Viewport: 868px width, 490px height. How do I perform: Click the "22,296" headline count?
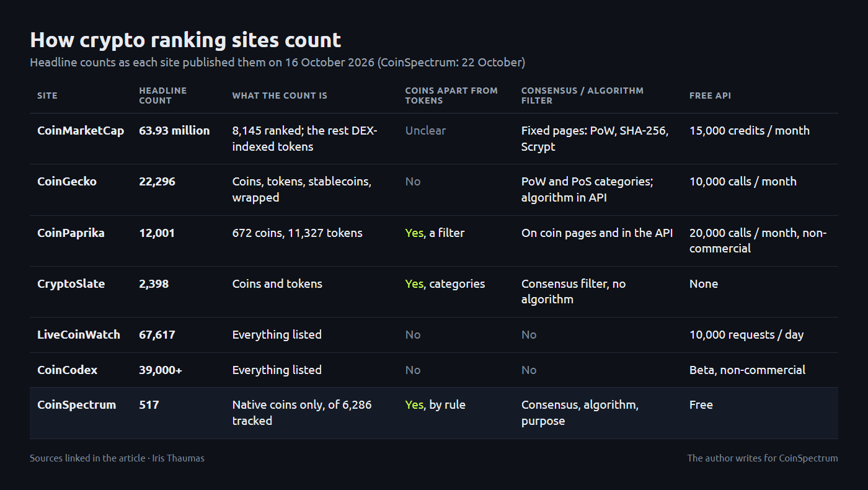tap(157, 182)
